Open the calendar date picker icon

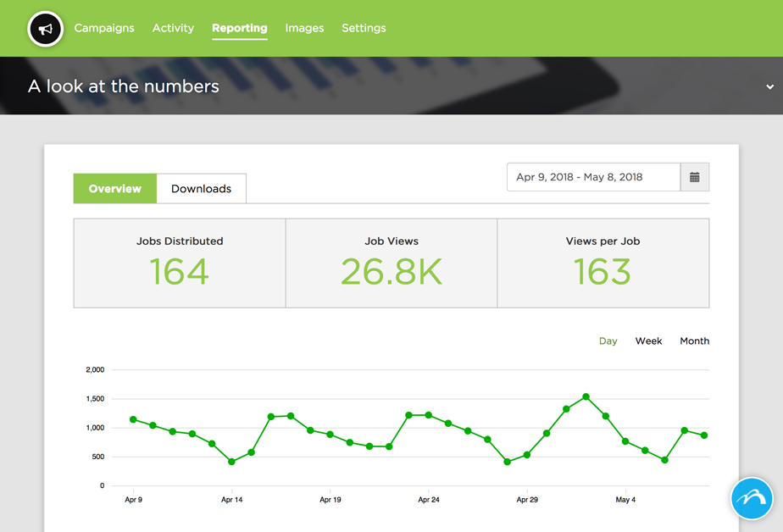(x=697, y=176)
